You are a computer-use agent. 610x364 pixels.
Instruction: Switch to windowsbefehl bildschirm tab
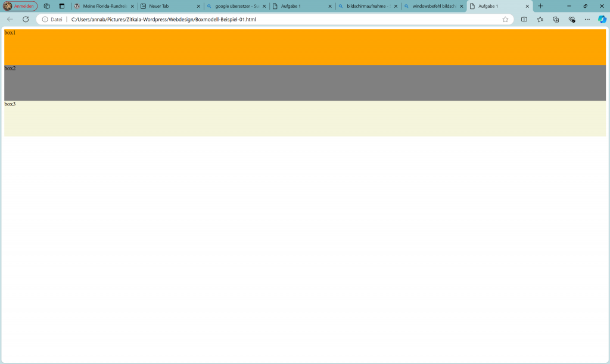point(430,6)
